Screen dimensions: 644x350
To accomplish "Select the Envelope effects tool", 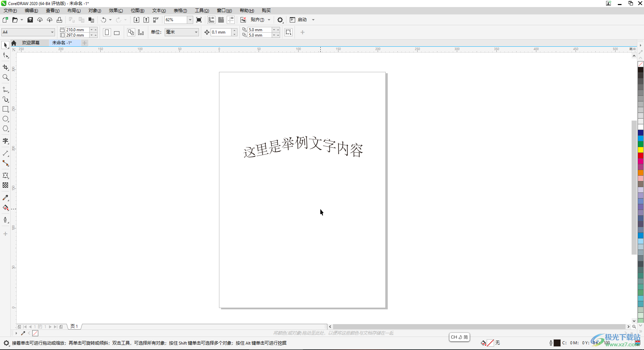I will [5, 175].
